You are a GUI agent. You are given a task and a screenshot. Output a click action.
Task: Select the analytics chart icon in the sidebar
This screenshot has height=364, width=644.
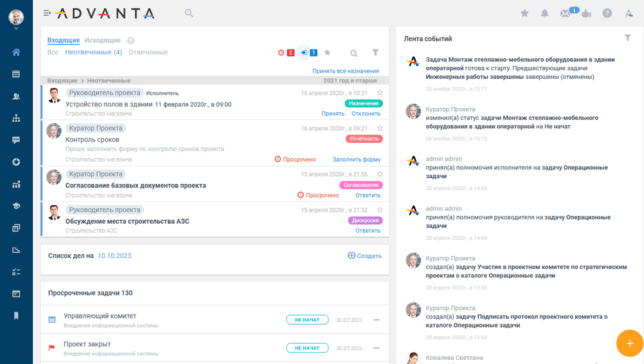tap(16, 184)
